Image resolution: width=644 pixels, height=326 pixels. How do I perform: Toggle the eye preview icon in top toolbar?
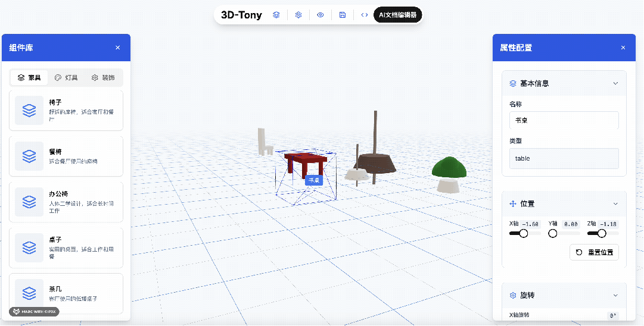321,15
